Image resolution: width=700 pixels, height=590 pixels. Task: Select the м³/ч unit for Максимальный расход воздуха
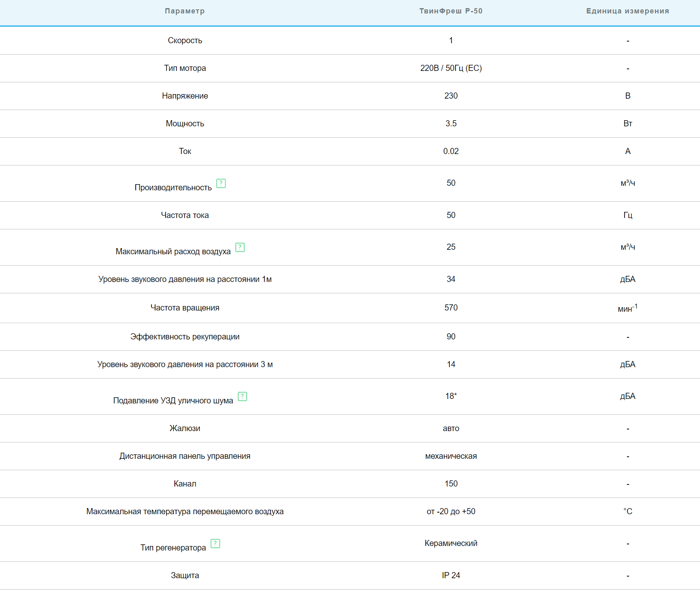(x=628, y=247)
